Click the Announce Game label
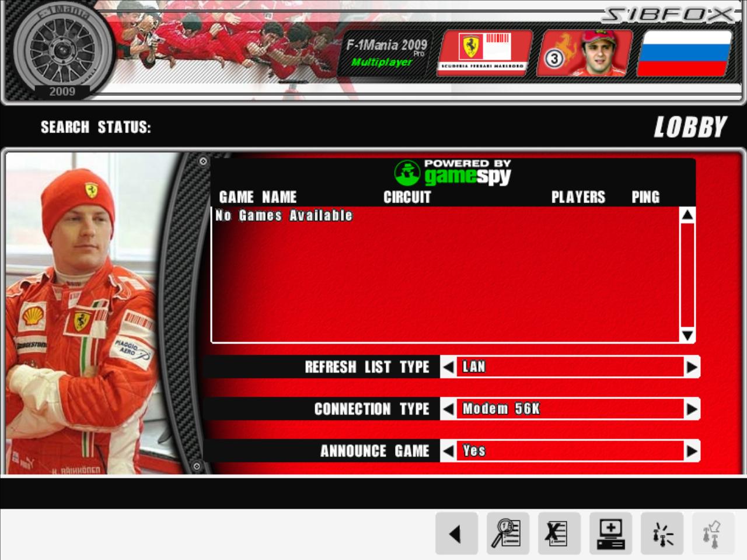Screen dimensions: 747x560 tap(375, 451)
